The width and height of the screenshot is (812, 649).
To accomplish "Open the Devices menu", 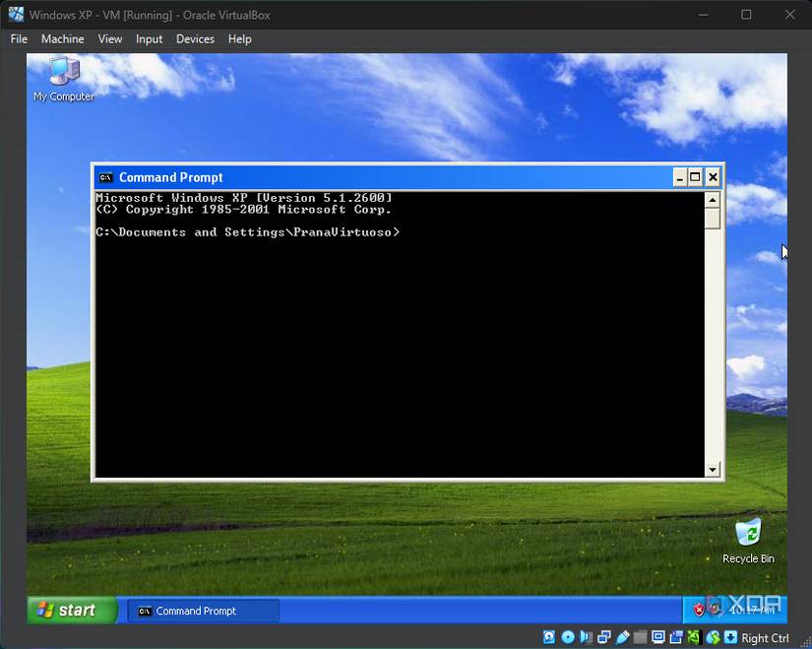I will pos(195,38).
